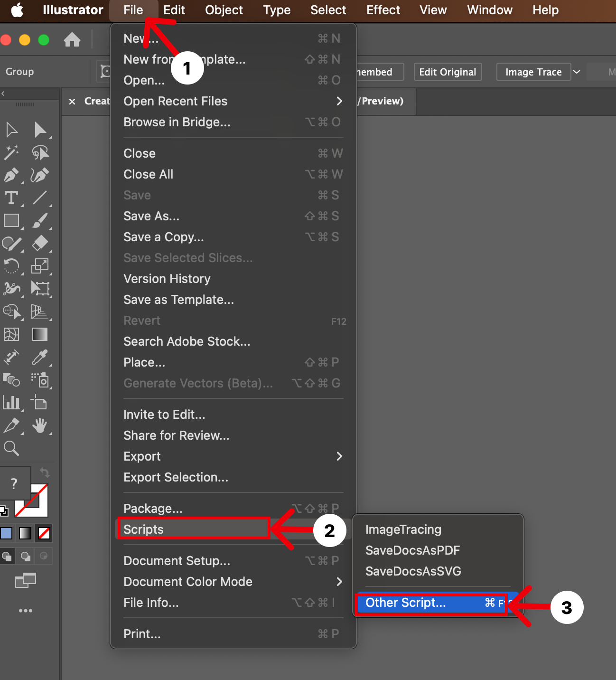Click the Edit Original button

(x=448, y=72)
